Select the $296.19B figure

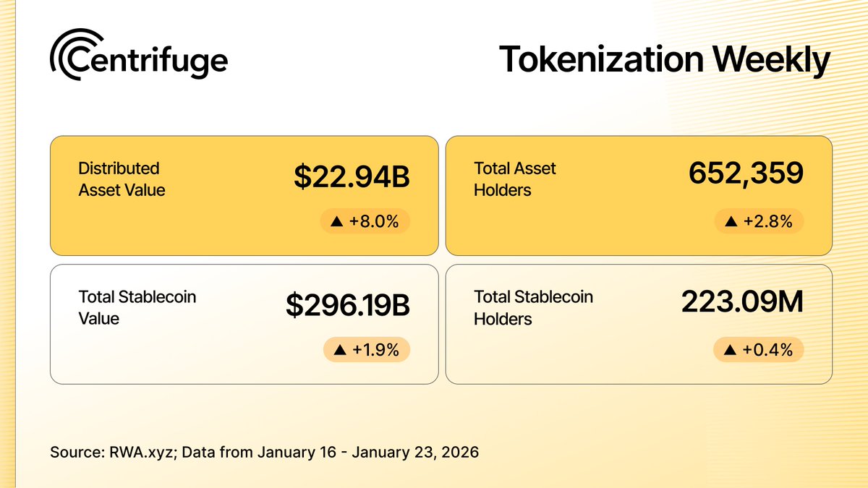pyautogui.click(x=348, y=306)
